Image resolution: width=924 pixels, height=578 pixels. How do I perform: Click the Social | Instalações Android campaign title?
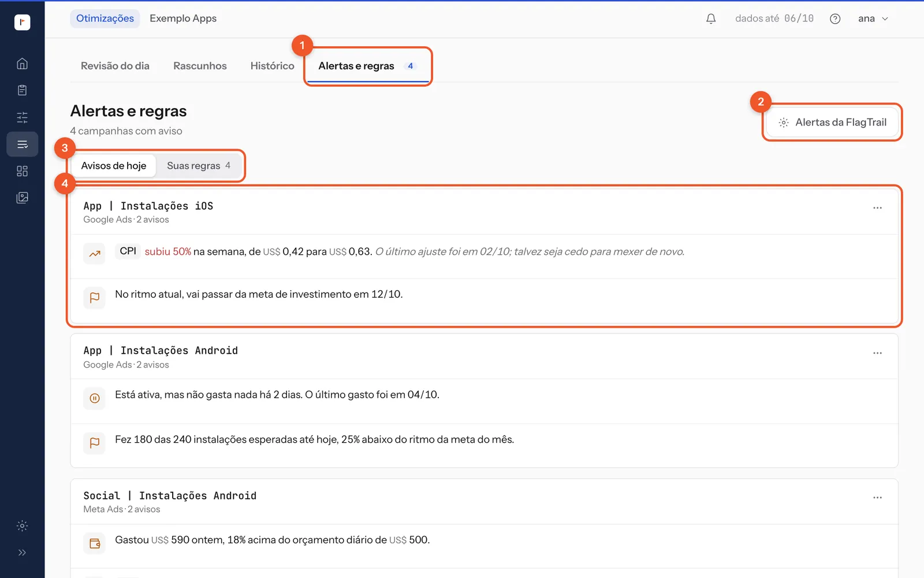170,496
